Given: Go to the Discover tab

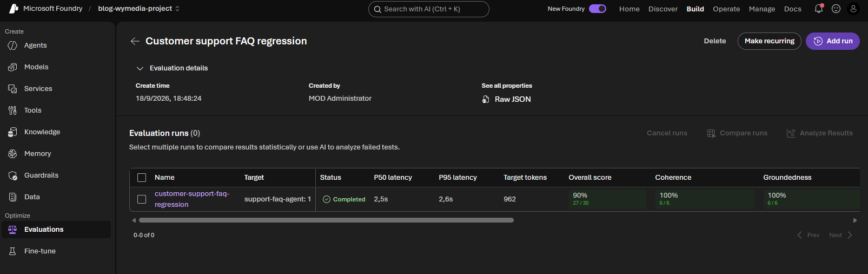Looking at the screenshot, I should tap(663, 9).
